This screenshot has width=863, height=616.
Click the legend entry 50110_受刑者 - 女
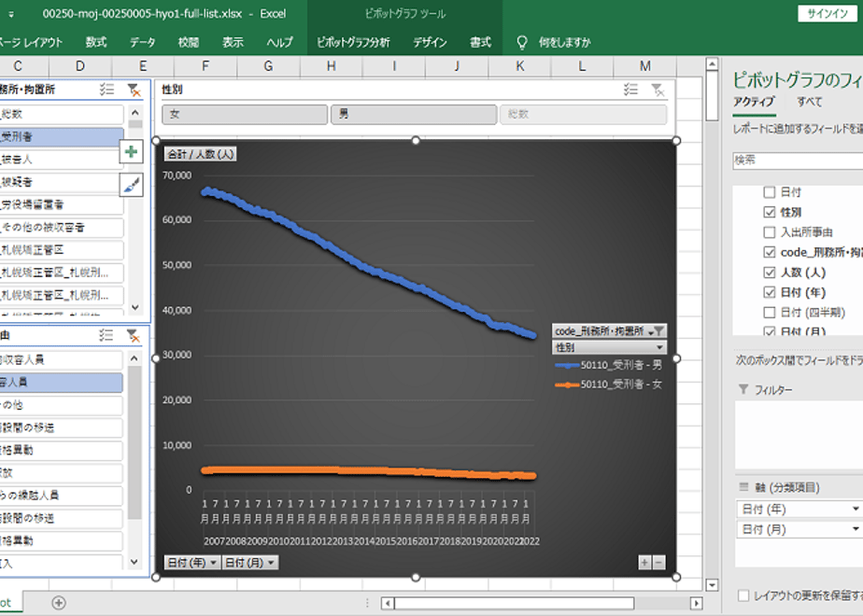608,385
